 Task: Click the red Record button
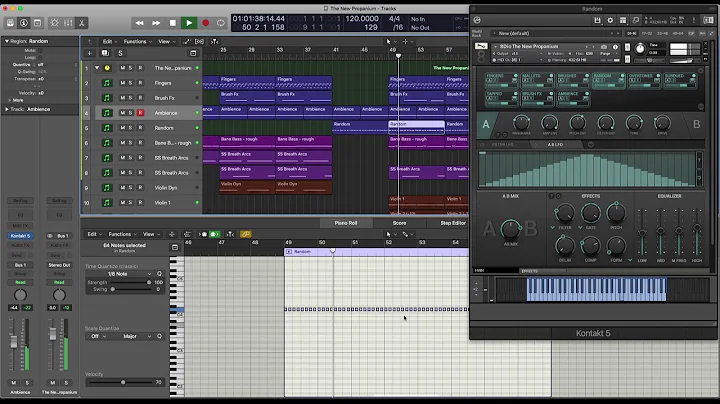(206, 23)
